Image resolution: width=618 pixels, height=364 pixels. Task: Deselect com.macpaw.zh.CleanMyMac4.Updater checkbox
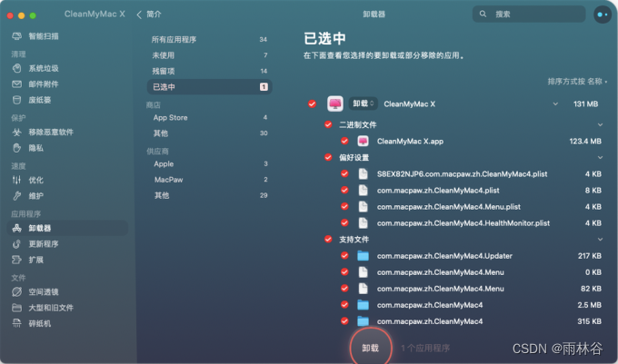click(x=344, y=256)
